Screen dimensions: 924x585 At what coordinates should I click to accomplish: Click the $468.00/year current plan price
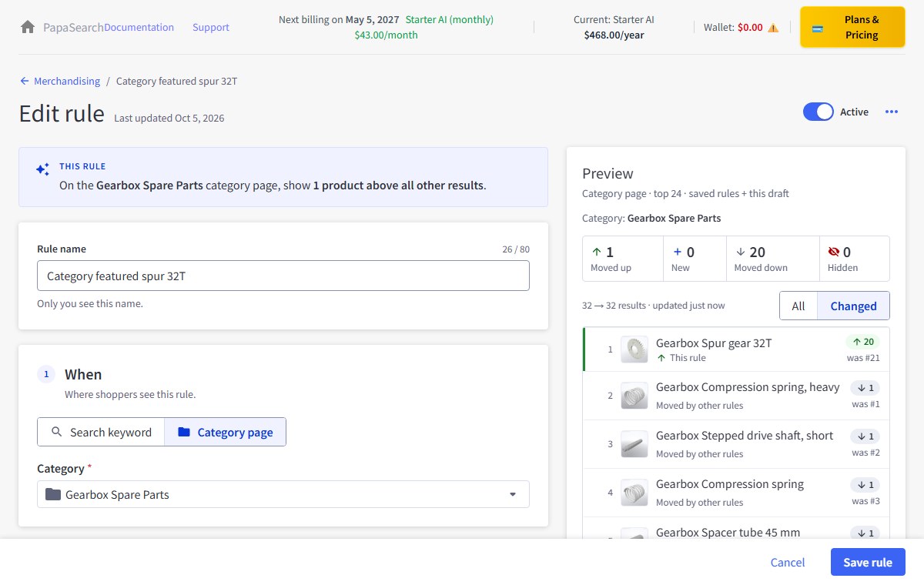614,35
